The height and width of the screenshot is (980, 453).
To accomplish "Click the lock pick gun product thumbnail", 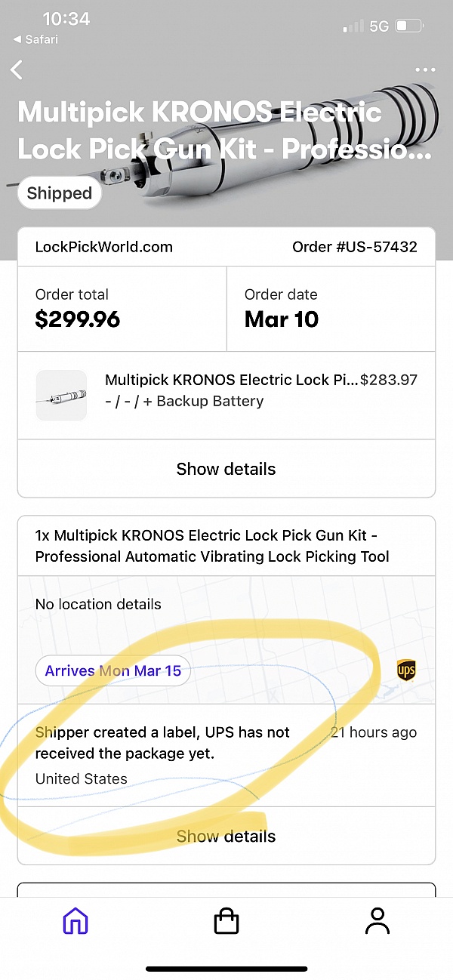I will click(x=61, y=395).
